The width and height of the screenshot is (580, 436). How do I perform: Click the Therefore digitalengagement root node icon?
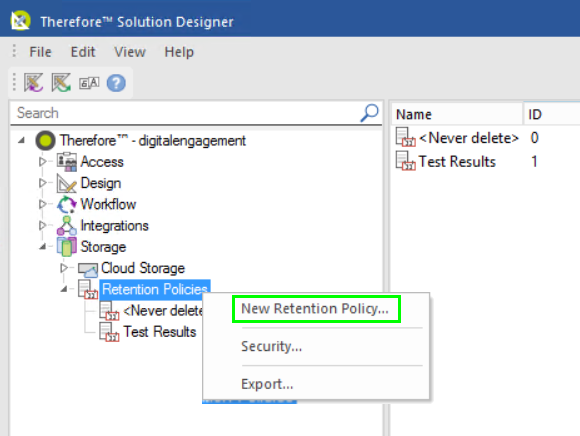click(x=45, y=141)
